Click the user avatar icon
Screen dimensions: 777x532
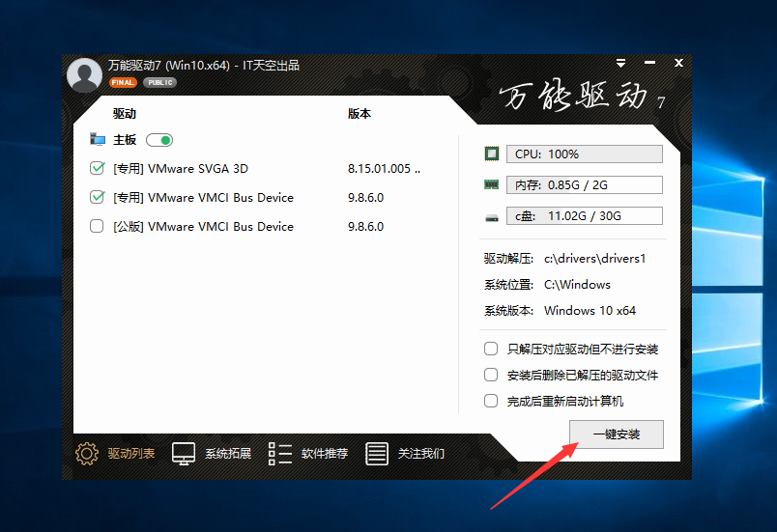tap(84, 75)
